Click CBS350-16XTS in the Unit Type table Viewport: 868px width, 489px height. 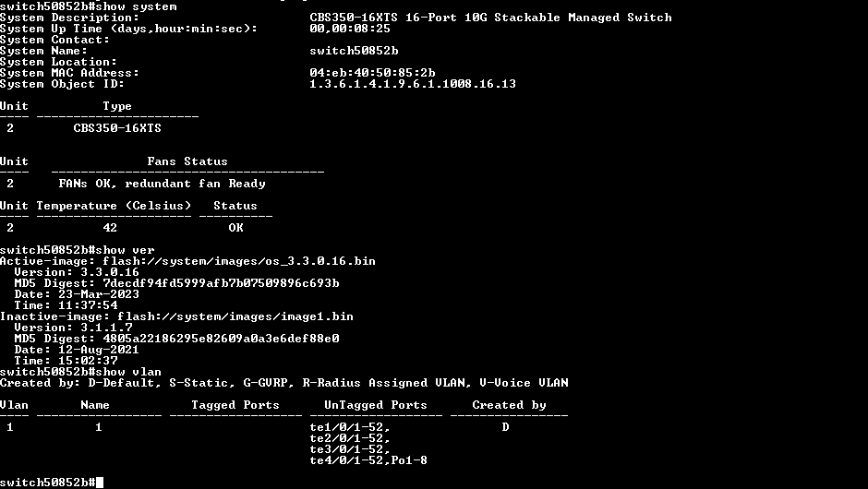click(117, 128)
